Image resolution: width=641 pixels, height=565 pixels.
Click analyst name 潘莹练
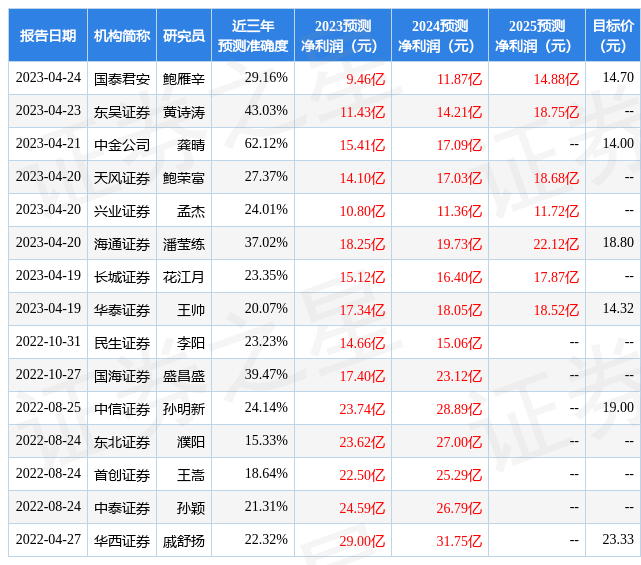tap(184, 243)
